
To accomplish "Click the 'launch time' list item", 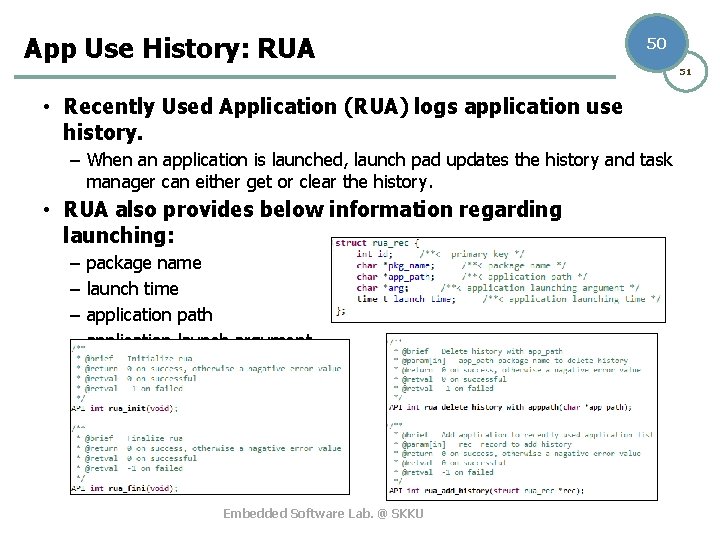I will 132,289.
